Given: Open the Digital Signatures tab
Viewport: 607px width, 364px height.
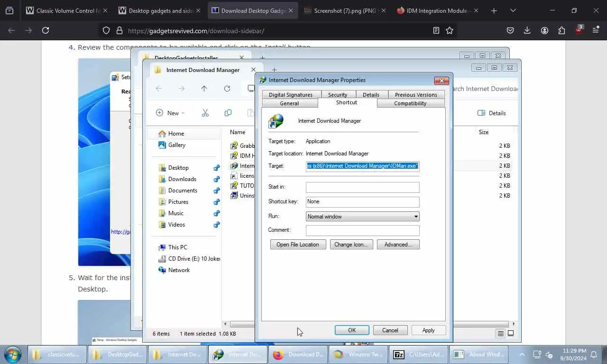Looking at the screenshot, I should (x=291, y=95).
